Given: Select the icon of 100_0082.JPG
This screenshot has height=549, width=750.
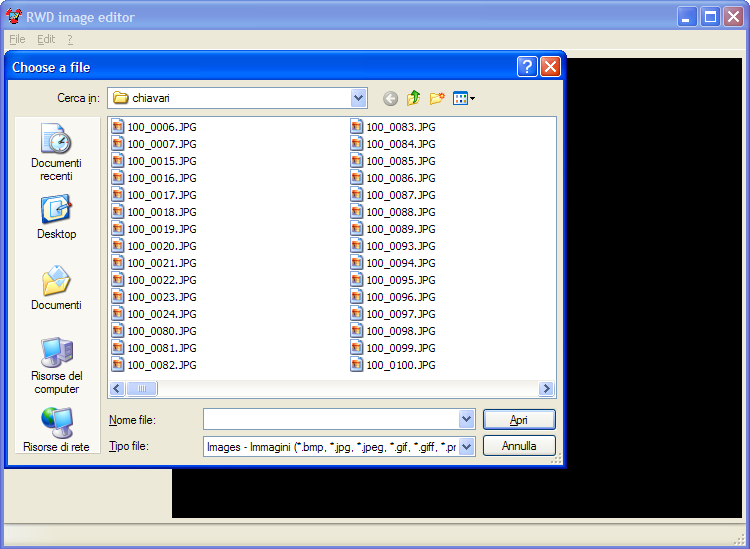Looking at the screenshot, I should (x=118, y=365).
